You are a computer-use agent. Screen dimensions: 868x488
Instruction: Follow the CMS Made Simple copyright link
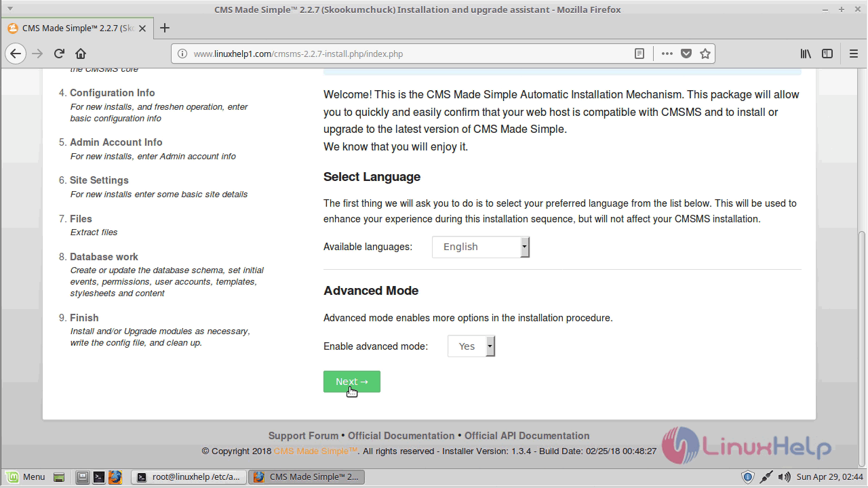(x=315, y=451)
